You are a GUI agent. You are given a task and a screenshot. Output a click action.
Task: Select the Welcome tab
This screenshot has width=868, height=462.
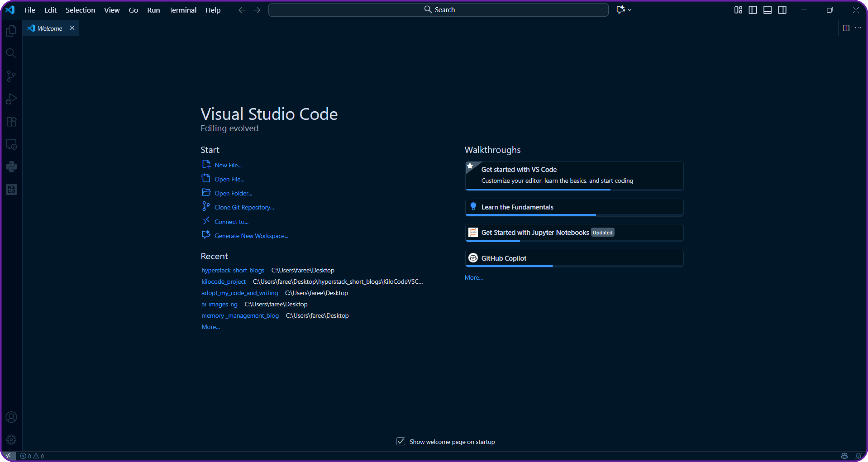pyautogui.click(x=50, y=28)
